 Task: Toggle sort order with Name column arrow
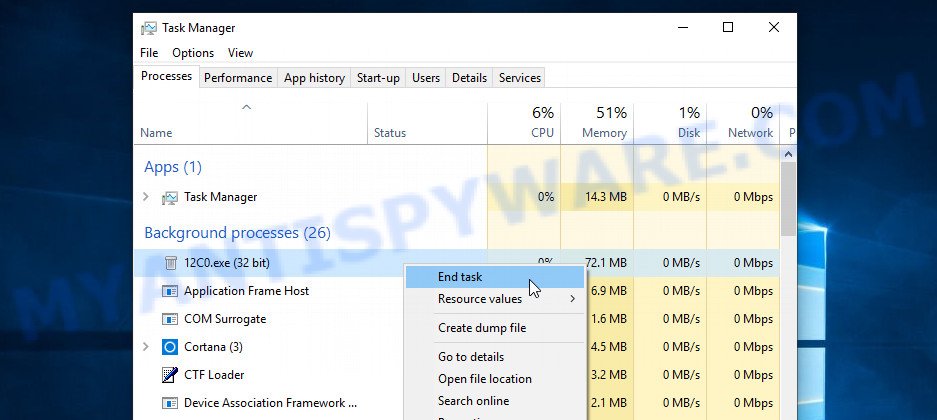point(246,108)
